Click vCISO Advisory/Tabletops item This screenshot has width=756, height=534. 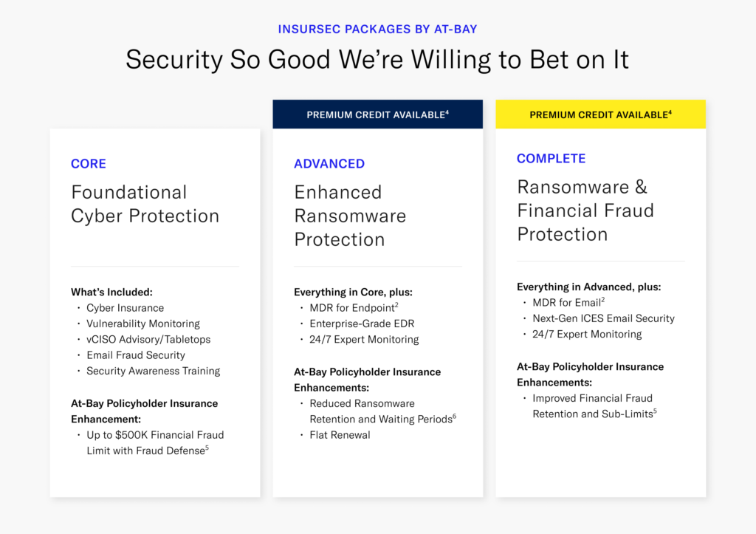148,340
